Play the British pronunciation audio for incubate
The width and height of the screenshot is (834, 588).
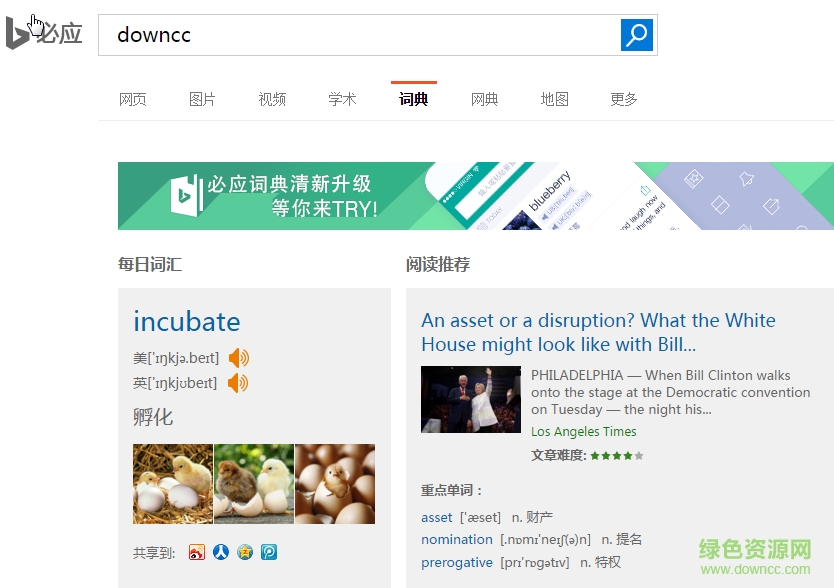pos(238,383)
